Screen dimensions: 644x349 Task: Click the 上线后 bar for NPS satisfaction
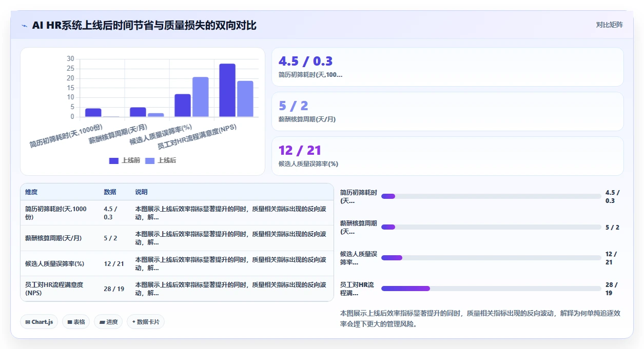point(245,99)
